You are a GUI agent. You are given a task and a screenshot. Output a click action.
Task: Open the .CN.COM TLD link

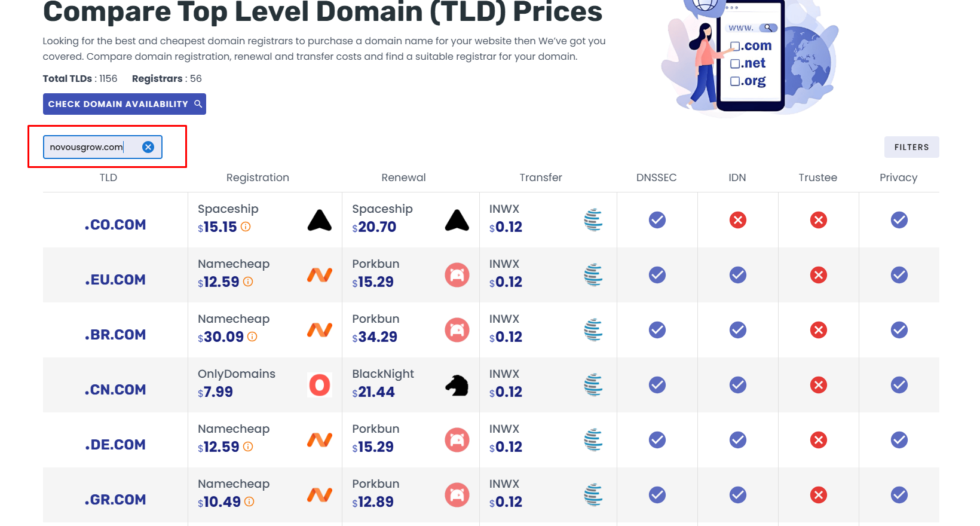pyautogui.click(x=115, y=390)
